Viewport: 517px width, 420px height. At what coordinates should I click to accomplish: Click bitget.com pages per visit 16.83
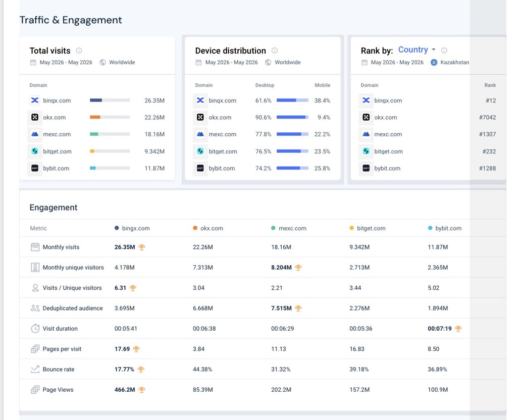click(357, 349)
